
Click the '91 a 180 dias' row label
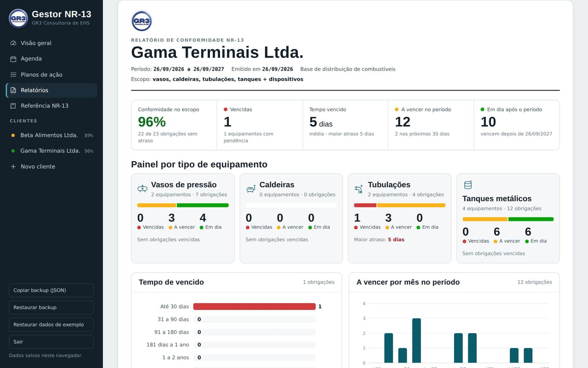coord(172,332)
